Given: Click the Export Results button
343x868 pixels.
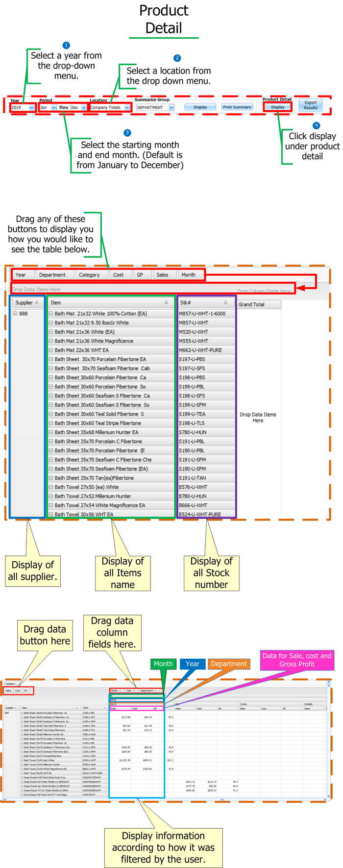Looking at the screenshot, I should (x=310, y=105).
